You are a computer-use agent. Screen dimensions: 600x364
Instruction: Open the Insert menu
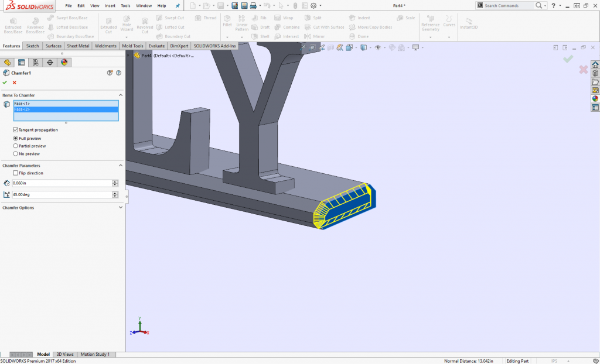[x=110, y=6]
